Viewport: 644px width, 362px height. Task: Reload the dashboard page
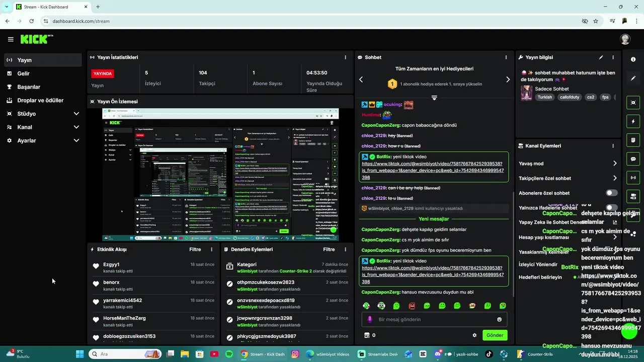[31, 21]
